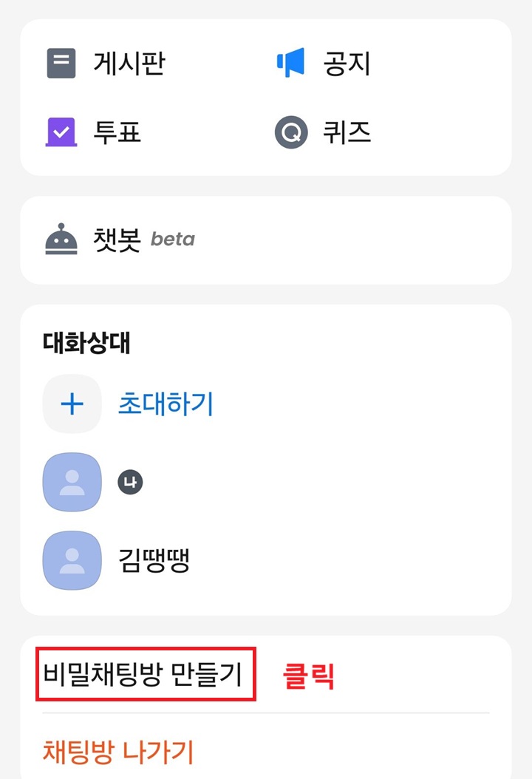Viewport: 532px width, 779px height.
Task: Select the purple 투표 poll icon
Action: click(x=61, y=132)
